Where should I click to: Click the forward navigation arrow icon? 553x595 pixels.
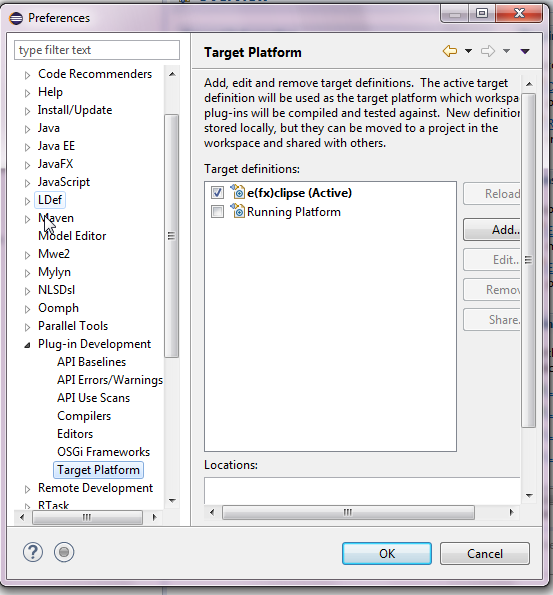(488, 51)
